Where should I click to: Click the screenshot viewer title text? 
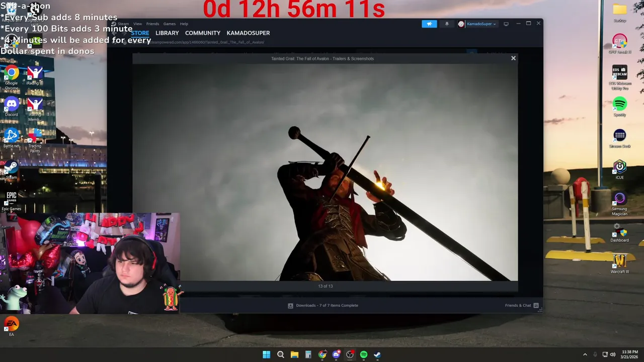pyautogui.click(x=323, y=58)
